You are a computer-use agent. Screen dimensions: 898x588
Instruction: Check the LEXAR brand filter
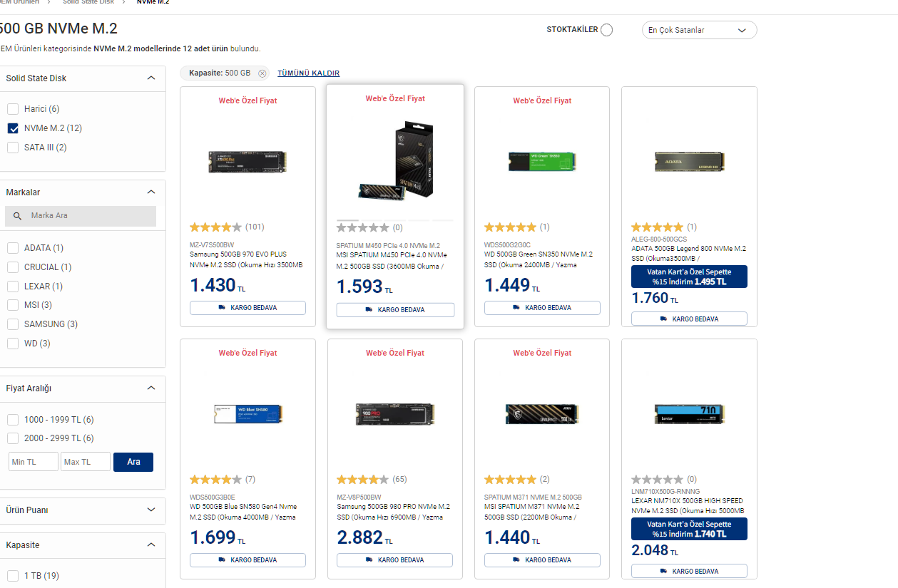coord(13,287)
